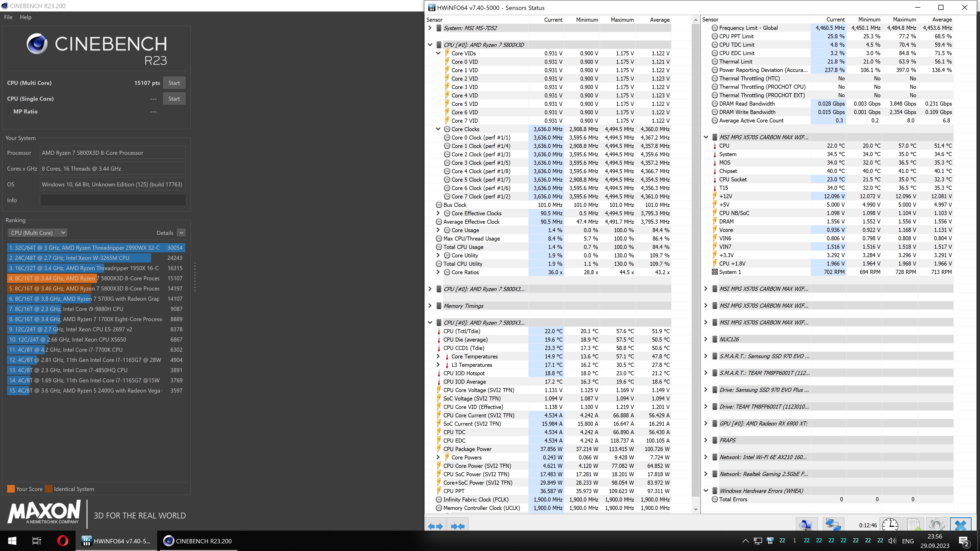Collapse the Core VIDs tree node

tap(438, 53)
